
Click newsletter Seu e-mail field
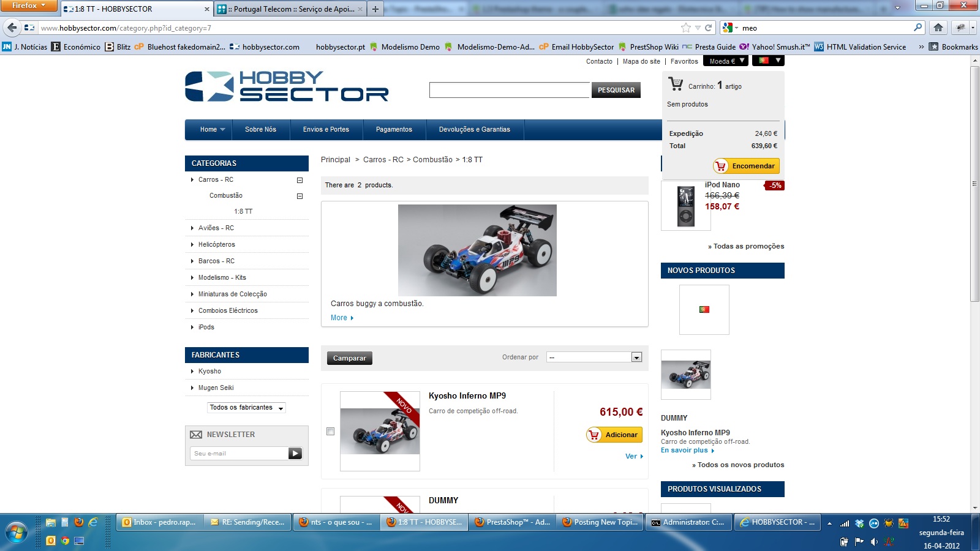239,454
